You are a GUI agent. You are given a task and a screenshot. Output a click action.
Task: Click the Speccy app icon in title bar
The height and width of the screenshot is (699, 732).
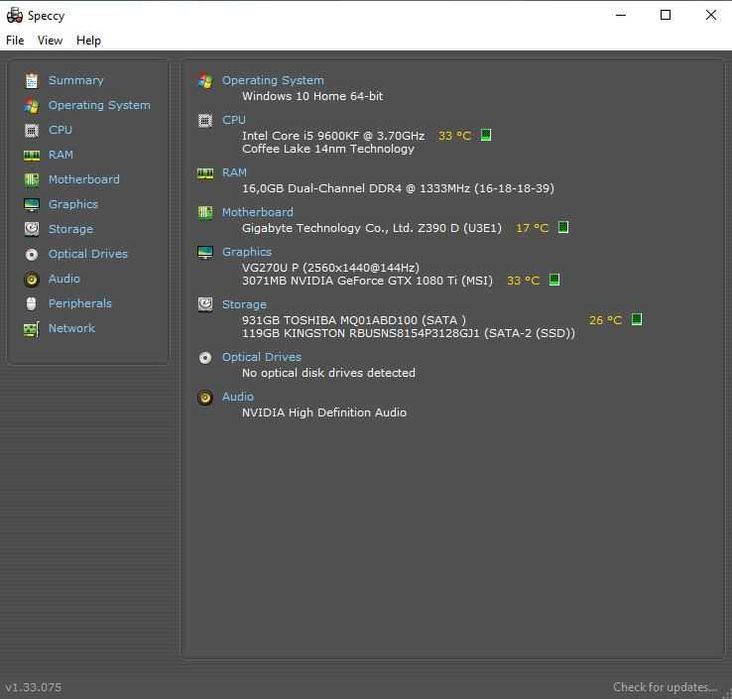tap(14, 15)
